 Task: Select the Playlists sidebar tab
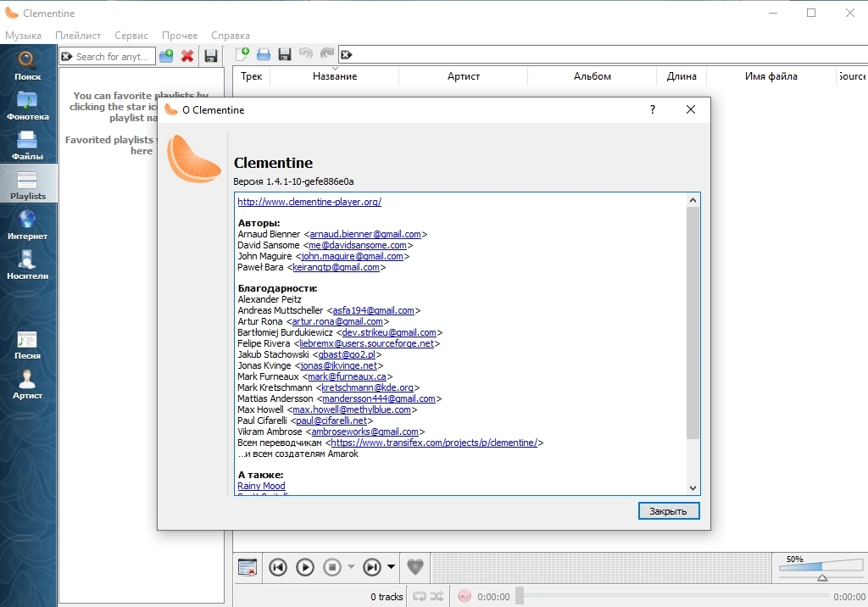tap(28, 185)
